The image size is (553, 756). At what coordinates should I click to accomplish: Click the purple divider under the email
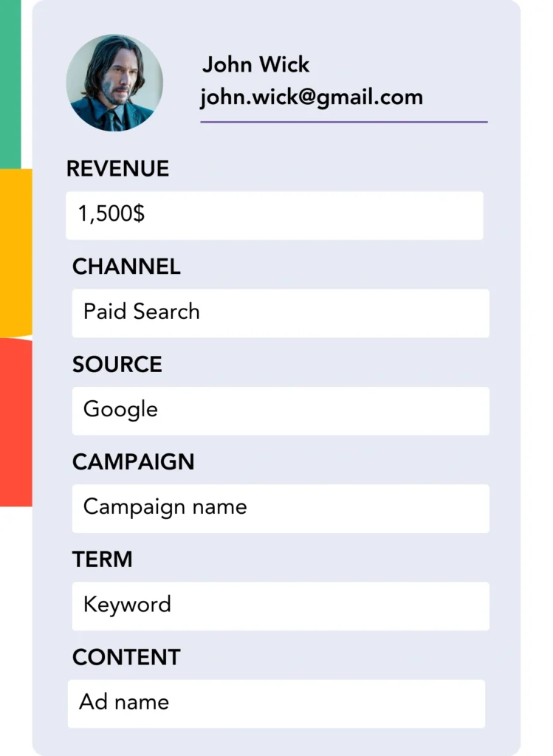click(x=343, y=122)
